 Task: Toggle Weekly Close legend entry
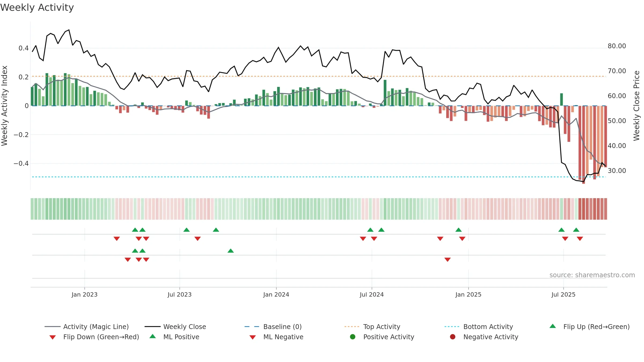click(x=175, y=327)
